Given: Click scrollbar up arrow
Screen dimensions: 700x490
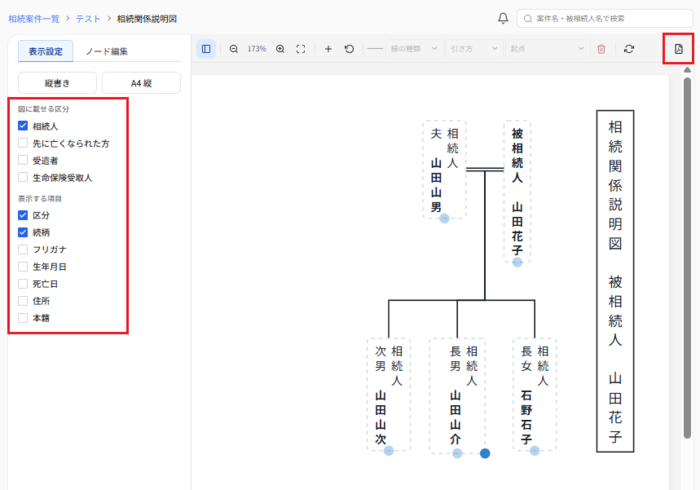Looking at the screenshot, I should click(x=687, y=70).
